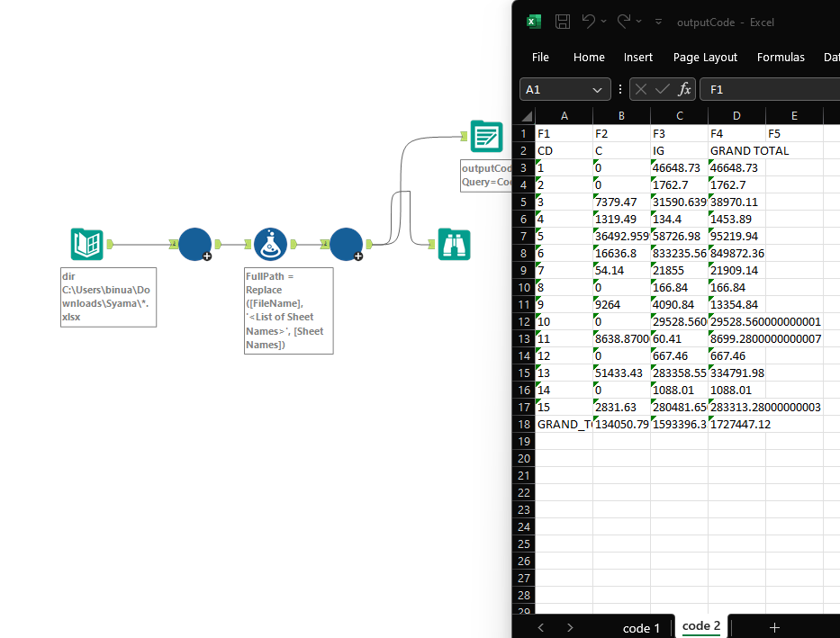Open the Home ribbon tab
840x638 pixels.
pos(589,57)
